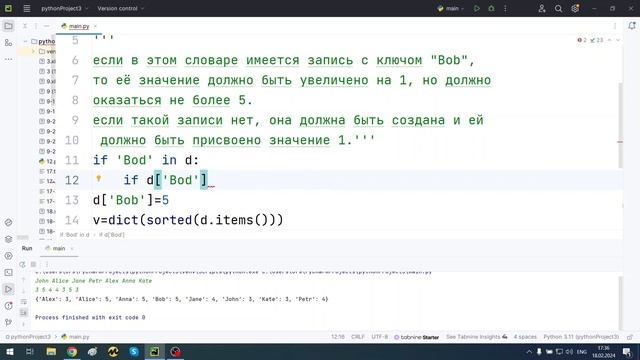640x360 pixels.
Task: Open the Structure tool window icon
Action: (x=8, y=42)
